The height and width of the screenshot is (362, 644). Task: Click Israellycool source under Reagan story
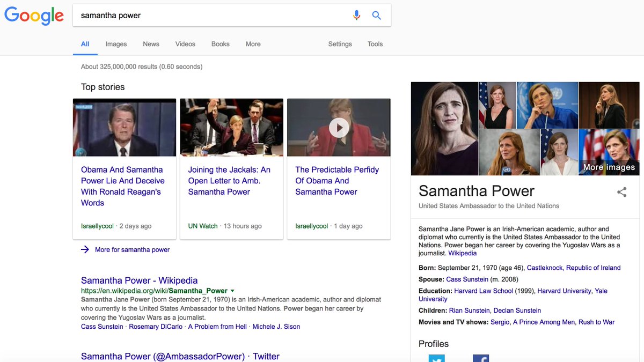pyautogui.click(x=97, y=226)
